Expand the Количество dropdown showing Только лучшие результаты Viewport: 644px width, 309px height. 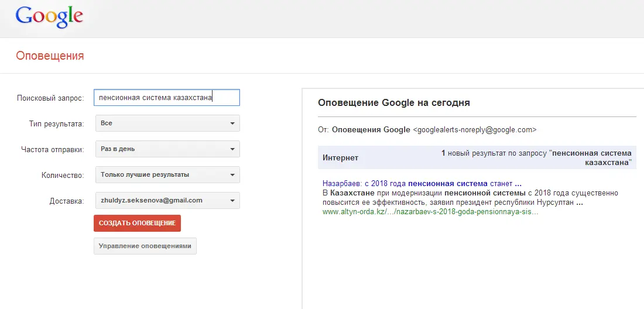pos(167,175)
